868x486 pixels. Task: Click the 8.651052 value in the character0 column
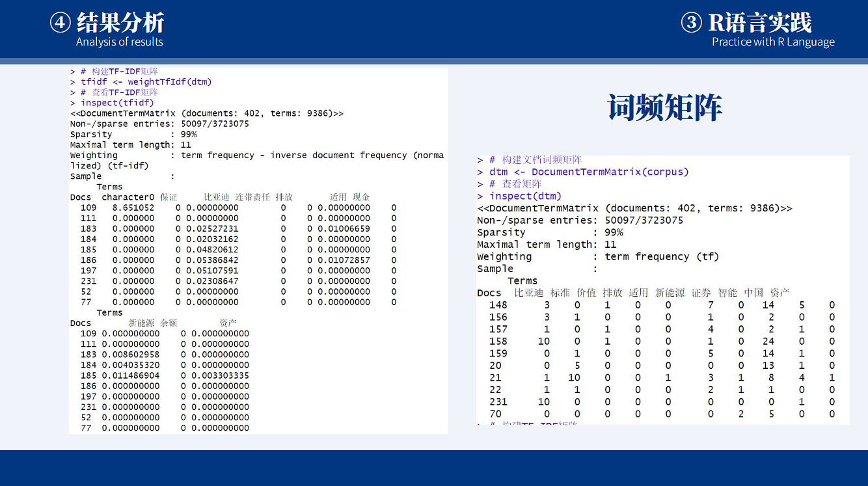pyautogui.click(x=133, y=208)
